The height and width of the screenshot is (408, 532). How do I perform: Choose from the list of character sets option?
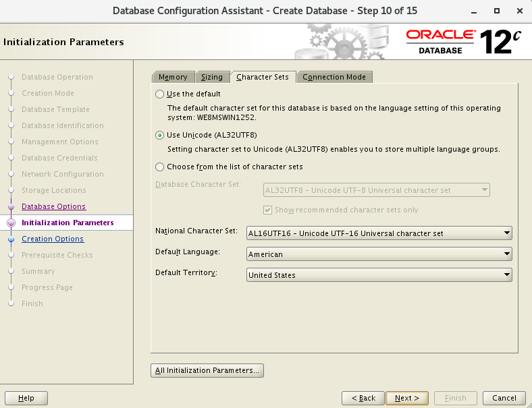159,167
